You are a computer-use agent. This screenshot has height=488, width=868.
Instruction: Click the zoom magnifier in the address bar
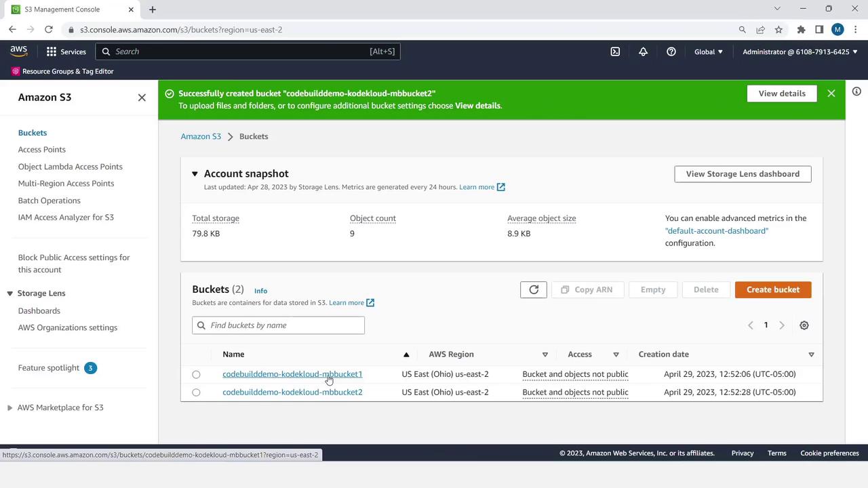(x=742, y=30)
